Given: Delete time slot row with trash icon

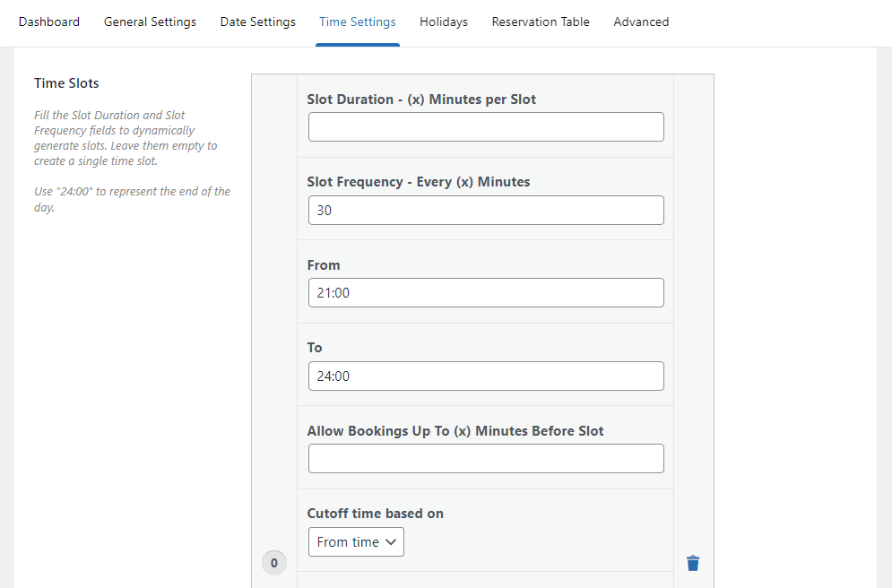Looking at the screenshot, I should point(693,563).
